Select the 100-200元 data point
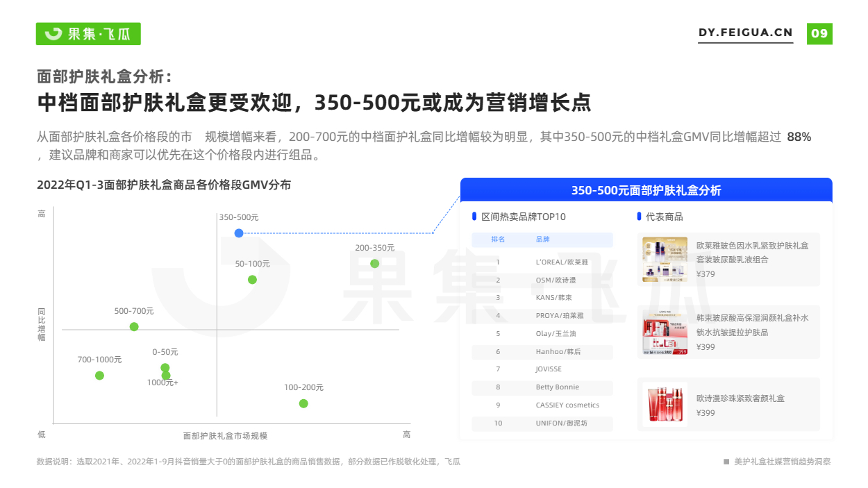 [303, 403]
